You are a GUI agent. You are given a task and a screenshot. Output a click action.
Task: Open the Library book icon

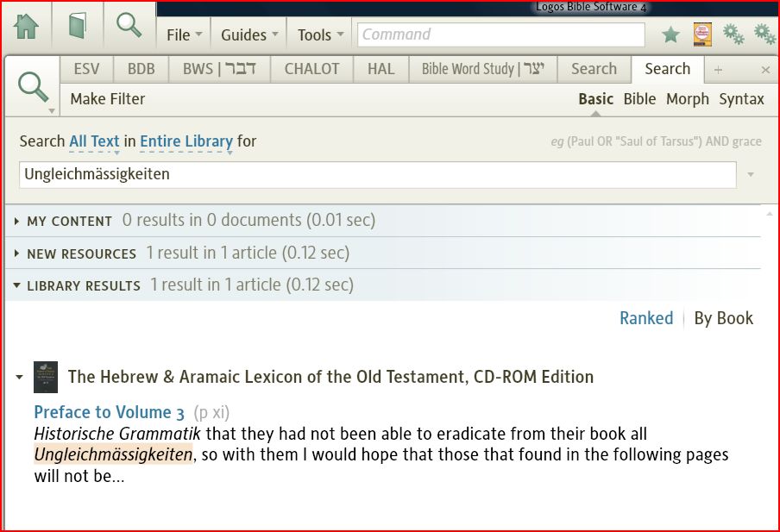click(x=77, y=26)
